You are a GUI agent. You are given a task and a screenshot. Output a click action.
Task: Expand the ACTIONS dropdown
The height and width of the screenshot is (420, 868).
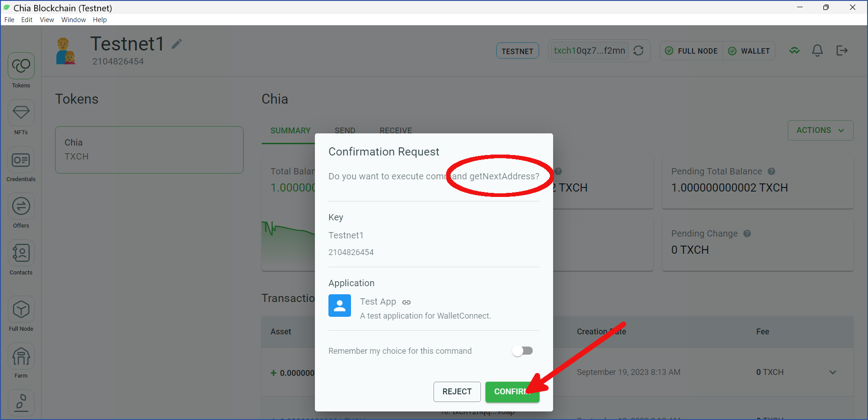tap(820, 130)
